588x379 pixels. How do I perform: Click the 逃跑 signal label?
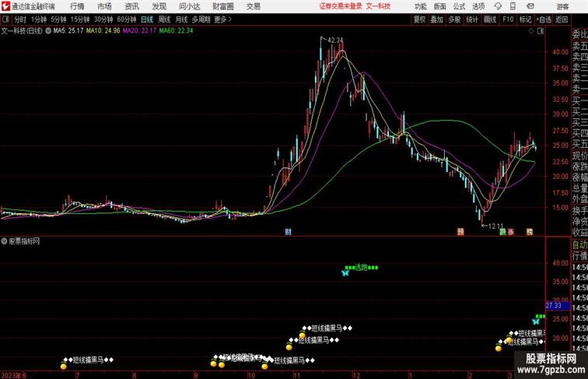click(362, 267)
